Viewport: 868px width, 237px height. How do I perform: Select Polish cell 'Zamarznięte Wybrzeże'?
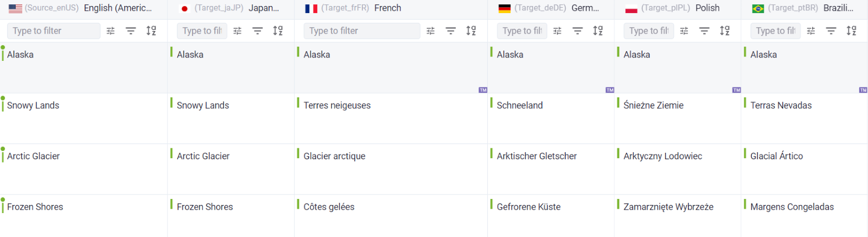(668, 207)
